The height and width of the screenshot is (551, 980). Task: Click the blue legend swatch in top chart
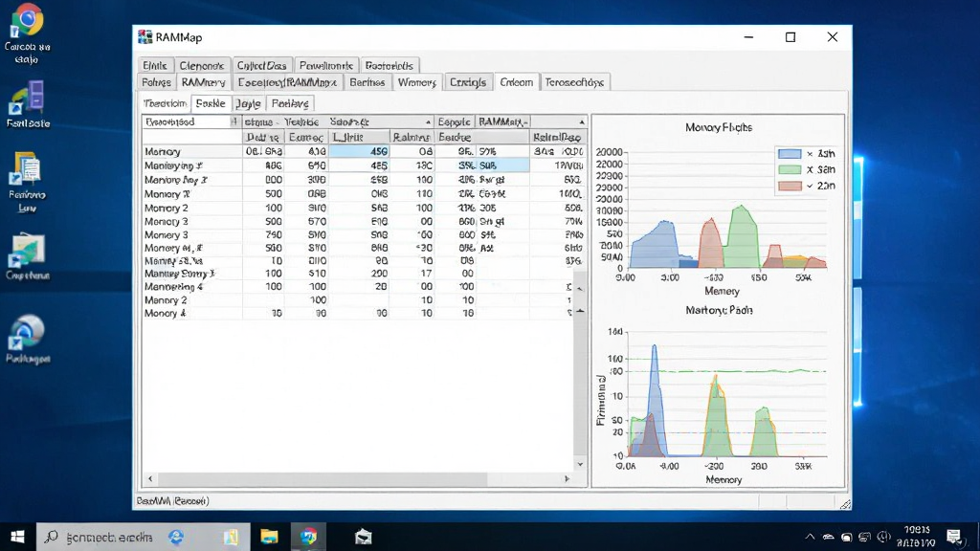click(790, 154)
